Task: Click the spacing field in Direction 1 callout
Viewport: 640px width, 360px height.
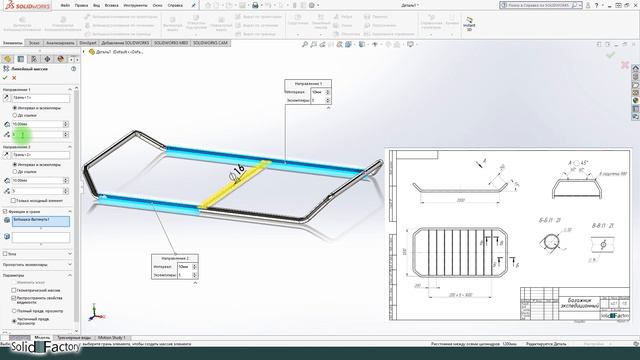Action: [x=318, y=92]
